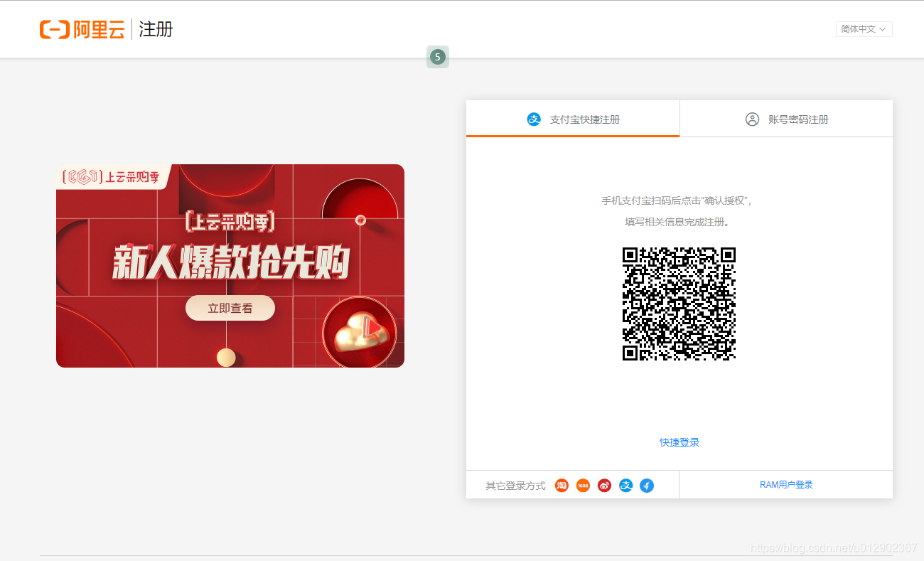This screenshot has height=561, width=924.
Task: Log in with the DingTalk icon
Action: tap(647, 486)
